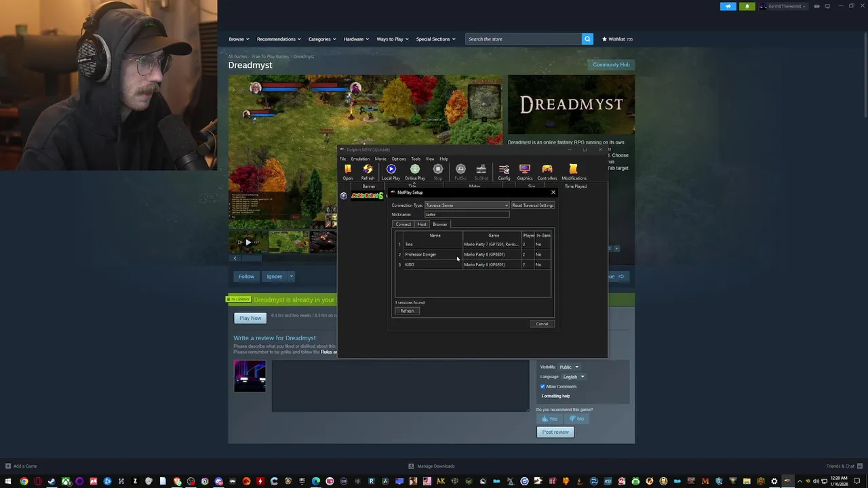Open Graphics settings icon in Dolphin

click(x=525, y=171)
